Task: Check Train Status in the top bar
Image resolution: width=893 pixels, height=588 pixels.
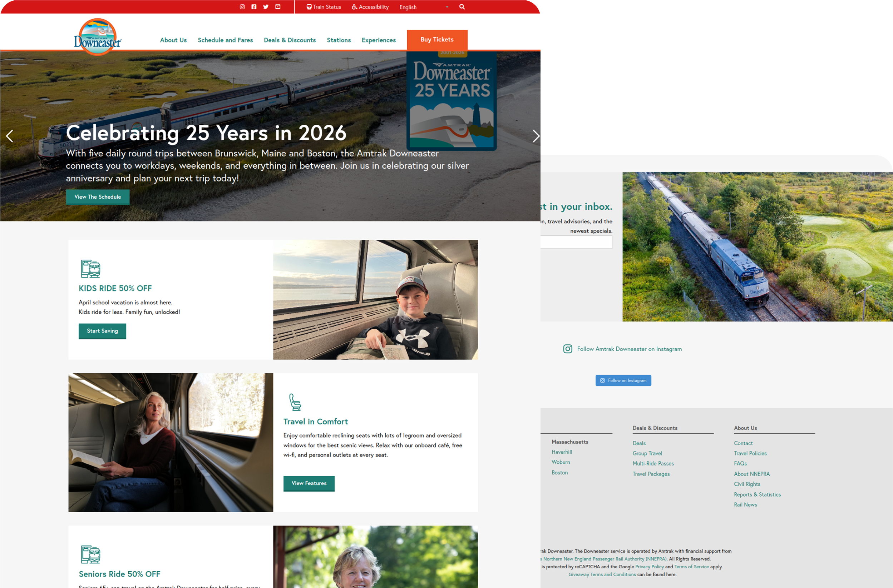Action: (x=324, y=7)
